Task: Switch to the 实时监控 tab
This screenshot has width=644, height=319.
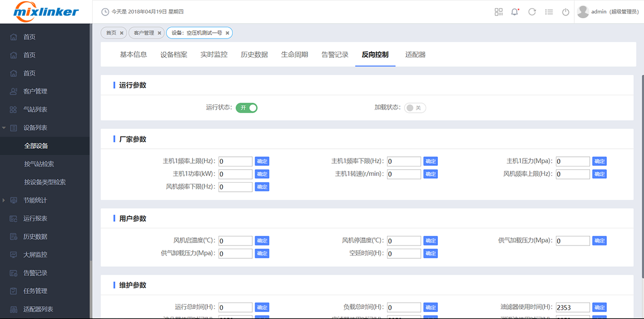Action: click(x=214, y=54)
